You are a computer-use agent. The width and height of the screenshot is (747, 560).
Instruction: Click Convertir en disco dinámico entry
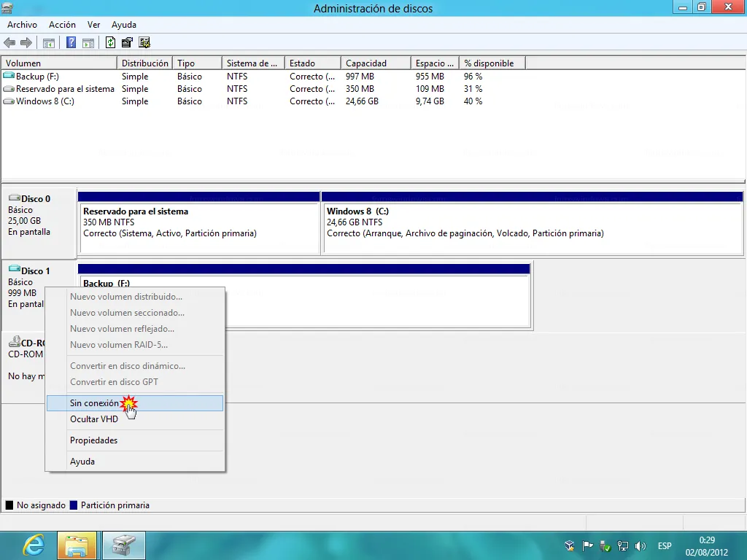pyautogui.click(x=135, y=366)
